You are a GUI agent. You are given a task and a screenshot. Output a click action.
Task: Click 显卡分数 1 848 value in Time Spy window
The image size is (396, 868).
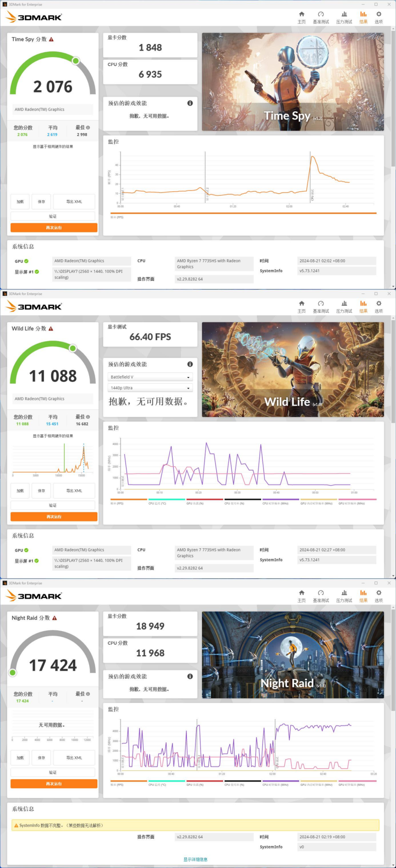[x=150, y=48]
